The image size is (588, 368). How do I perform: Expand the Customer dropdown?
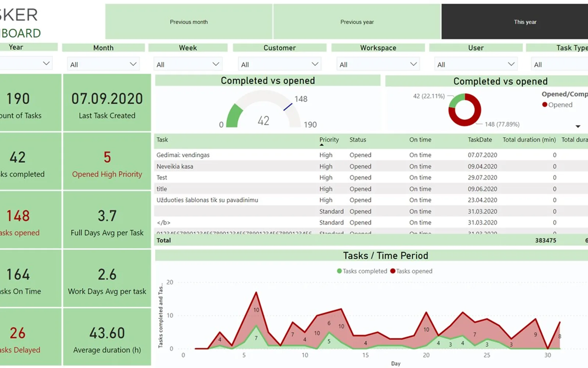[x=280, y=64]
